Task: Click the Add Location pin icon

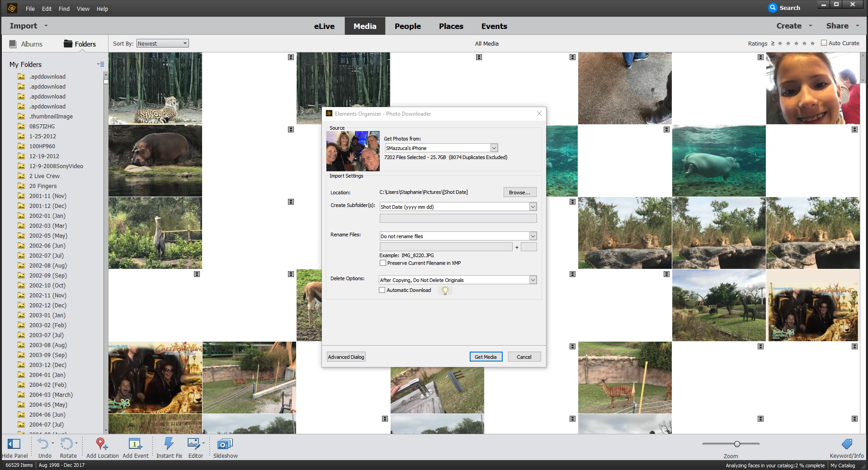Action: [x=102, y=444]
